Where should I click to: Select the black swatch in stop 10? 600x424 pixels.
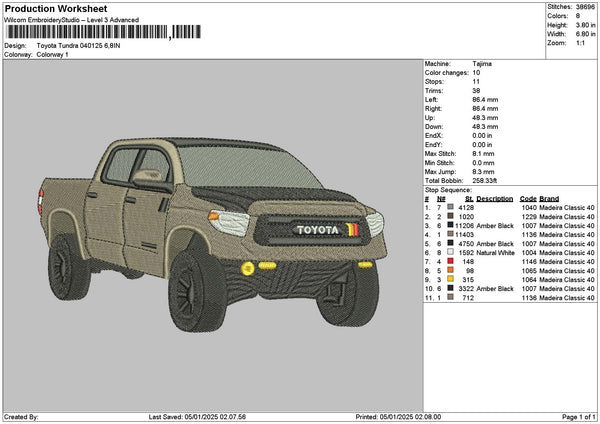tap(450, 289)
